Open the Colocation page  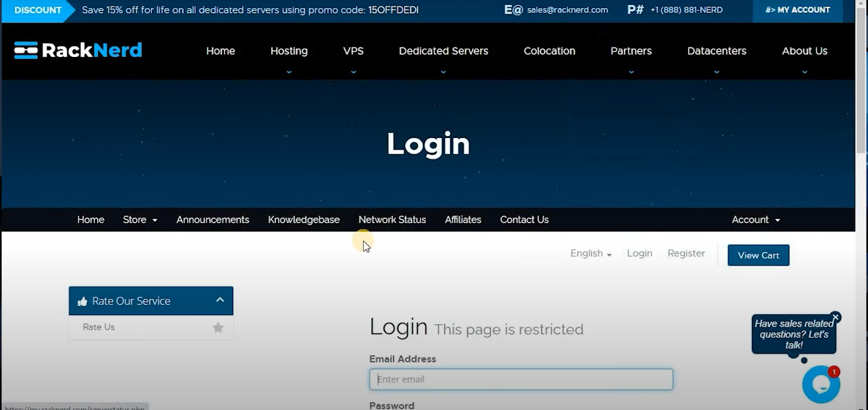point(549,51)
